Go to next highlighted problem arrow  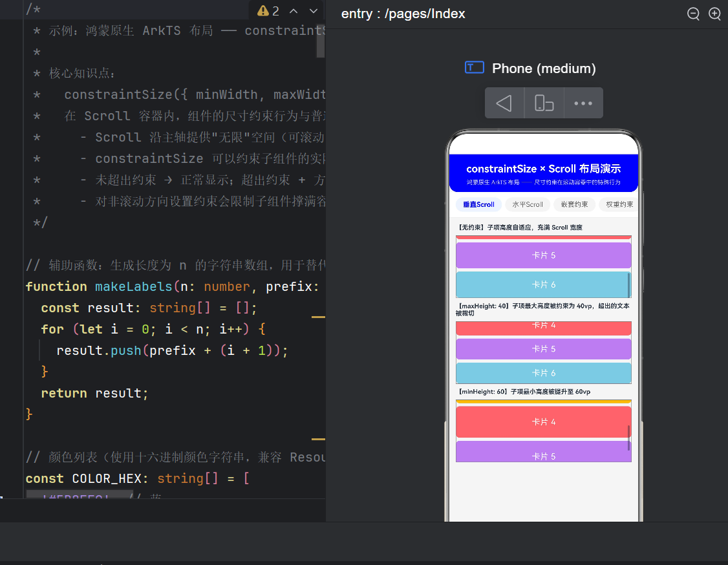click(314, 11)
